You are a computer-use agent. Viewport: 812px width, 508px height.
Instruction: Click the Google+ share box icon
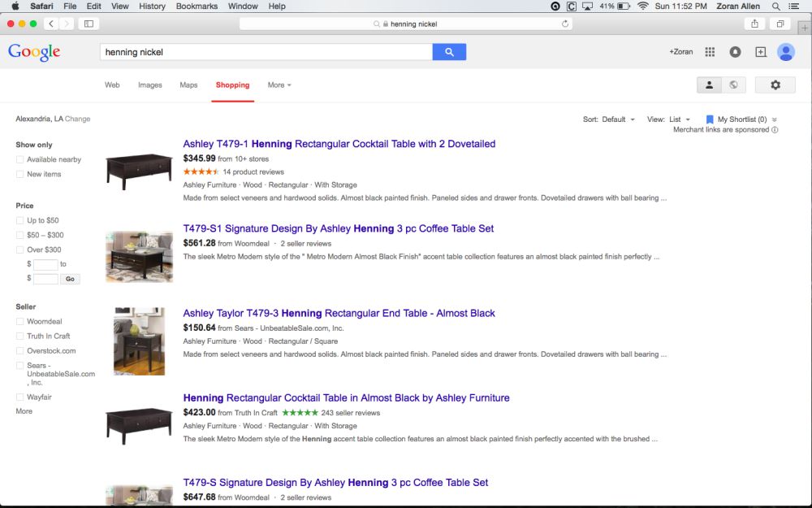(761, 52)
